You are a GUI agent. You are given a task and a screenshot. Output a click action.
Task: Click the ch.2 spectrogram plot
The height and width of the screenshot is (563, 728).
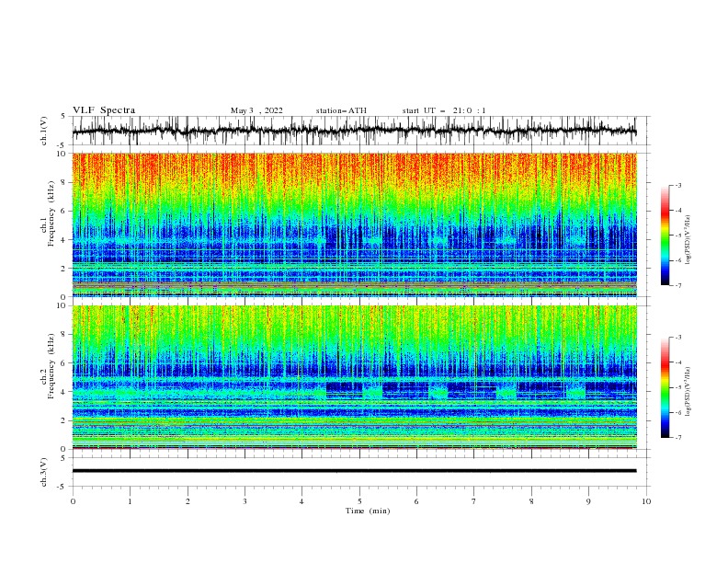pyautogui.click(x=354, y=377)
